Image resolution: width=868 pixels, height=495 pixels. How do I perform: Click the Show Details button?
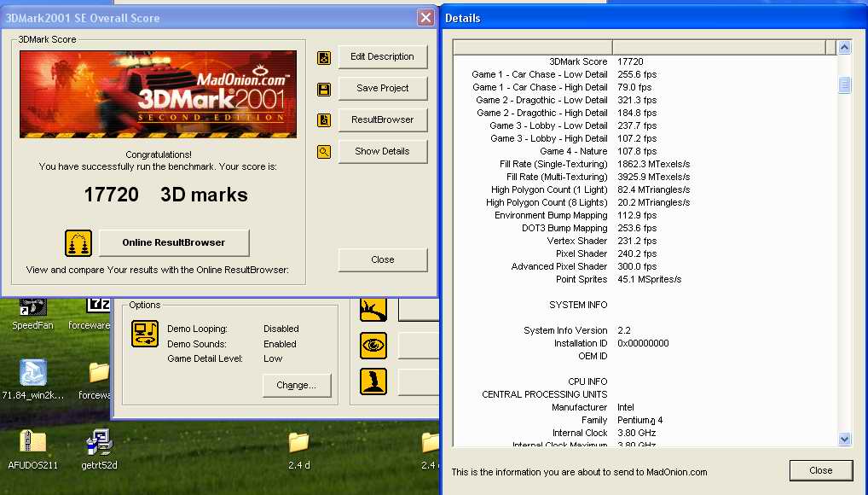(x=383, y=151)
